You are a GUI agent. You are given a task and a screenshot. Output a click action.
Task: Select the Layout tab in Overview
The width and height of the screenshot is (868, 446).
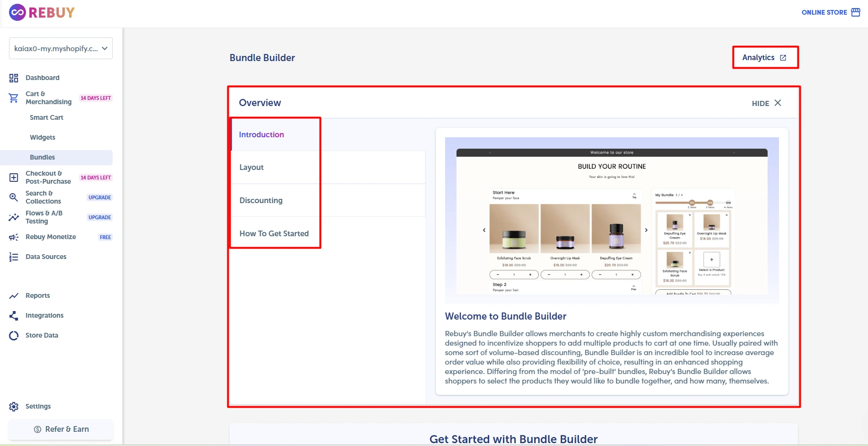click(328, 167)
